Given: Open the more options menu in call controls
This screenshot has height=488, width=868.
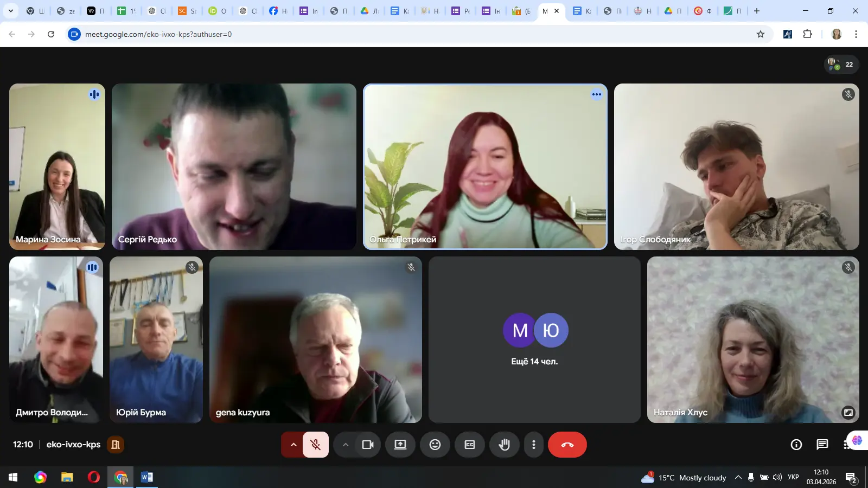Looking at the screenshot, I should coord(534,445).
